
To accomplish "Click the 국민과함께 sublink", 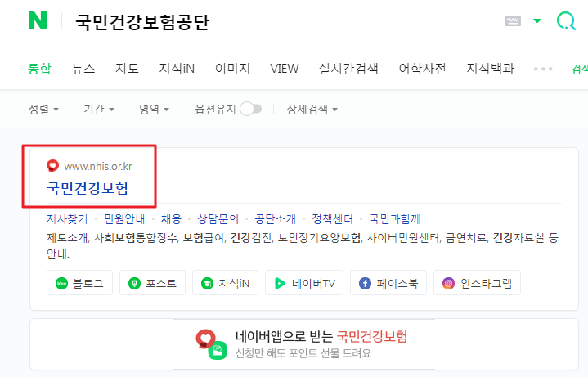I will coord(395,218).
